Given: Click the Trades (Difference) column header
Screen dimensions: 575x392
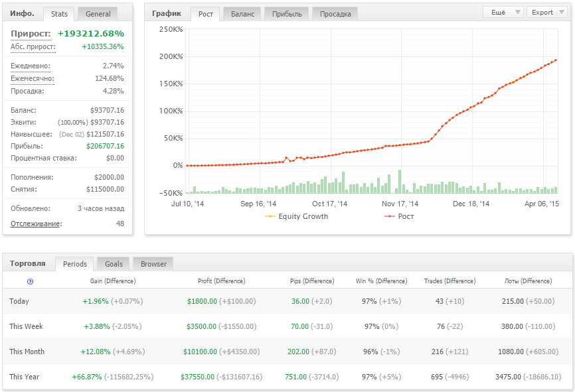Looking at the screenshot, I should (x=450, y=281).
